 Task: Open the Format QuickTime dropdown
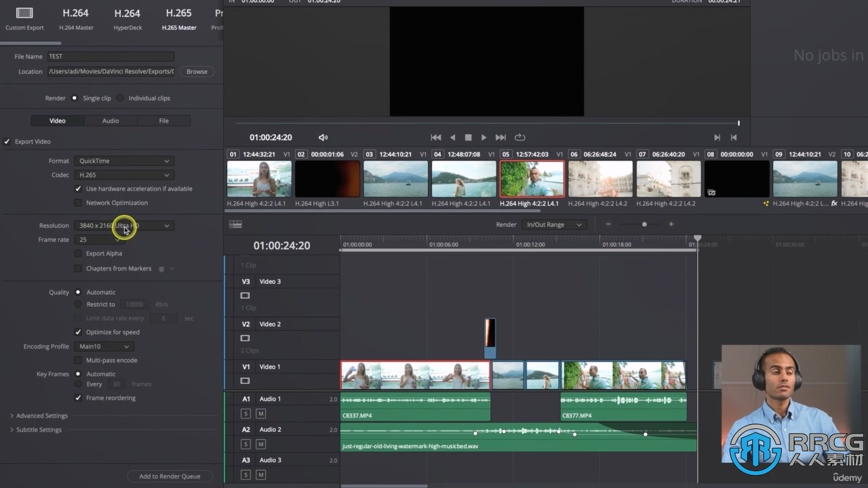(x=124, y=161)
